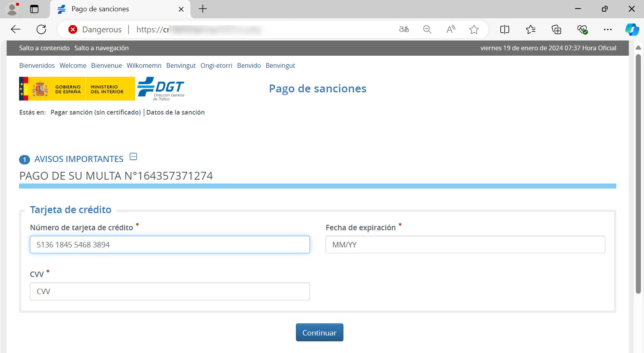Open the Collections icon
This screenshot has height=353, width=644.
pyautogui.click(x=556, y=30)
